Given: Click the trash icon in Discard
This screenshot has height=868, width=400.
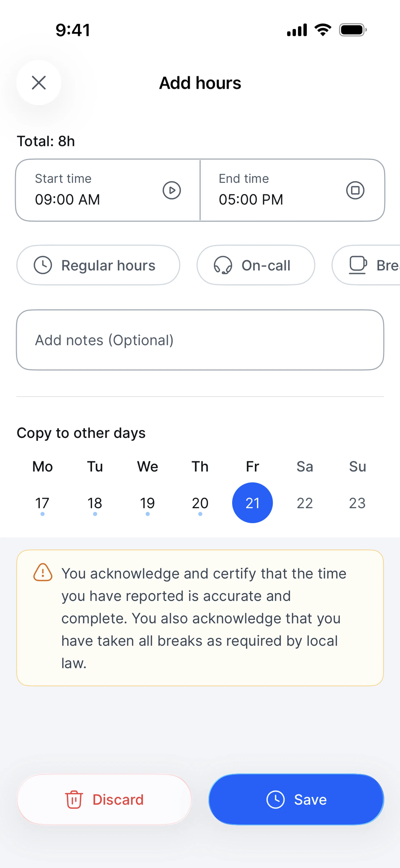Looking at the screenshot, I should click(x=74, y=800).
